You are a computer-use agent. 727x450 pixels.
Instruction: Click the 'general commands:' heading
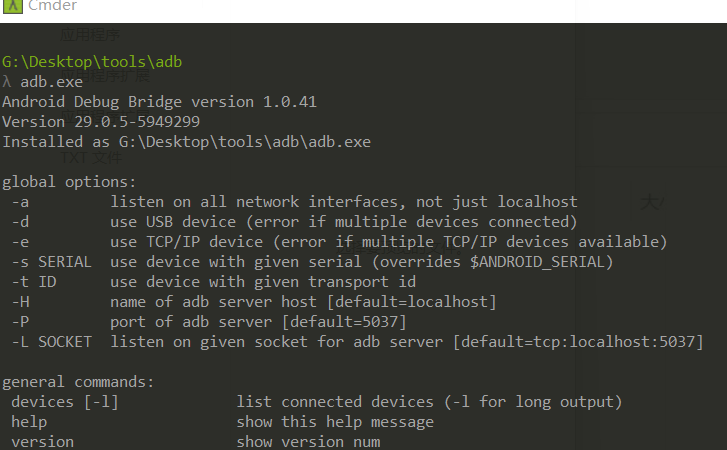click(x=78, y=382)
